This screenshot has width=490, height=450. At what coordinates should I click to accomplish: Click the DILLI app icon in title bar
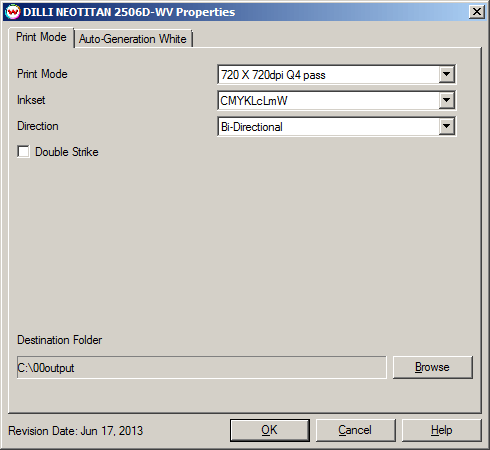[13, 12]
